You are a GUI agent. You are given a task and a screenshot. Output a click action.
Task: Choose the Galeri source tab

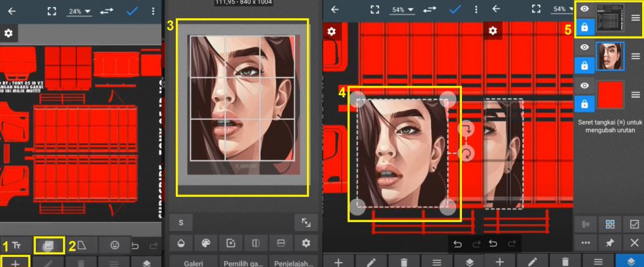193,262
